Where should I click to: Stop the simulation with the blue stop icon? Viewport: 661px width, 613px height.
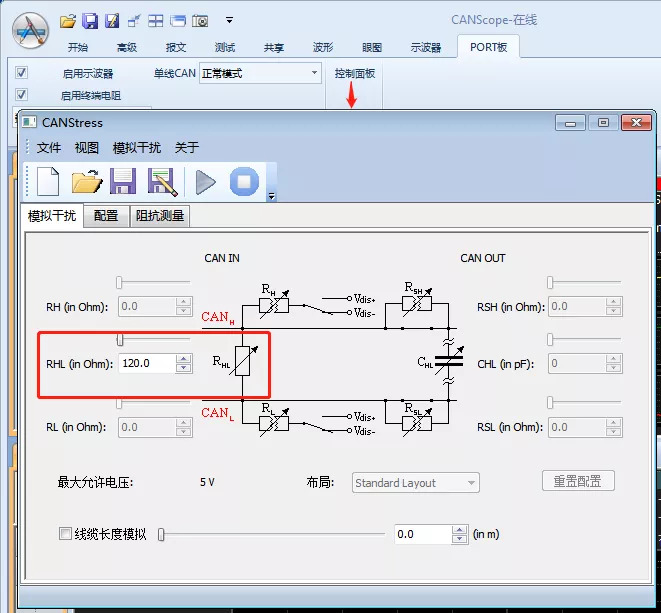point(244,181)
